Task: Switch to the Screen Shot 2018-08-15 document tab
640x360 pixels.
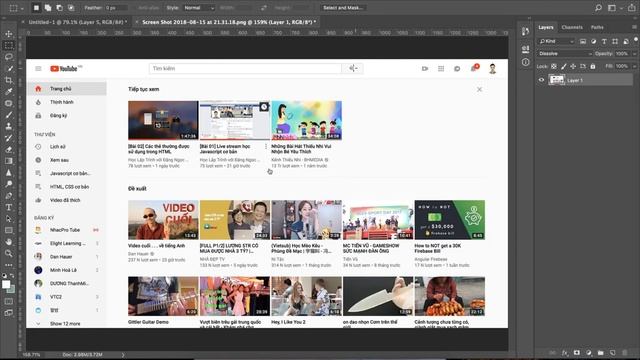Action: pyautogui.click(x=229, y=22)
